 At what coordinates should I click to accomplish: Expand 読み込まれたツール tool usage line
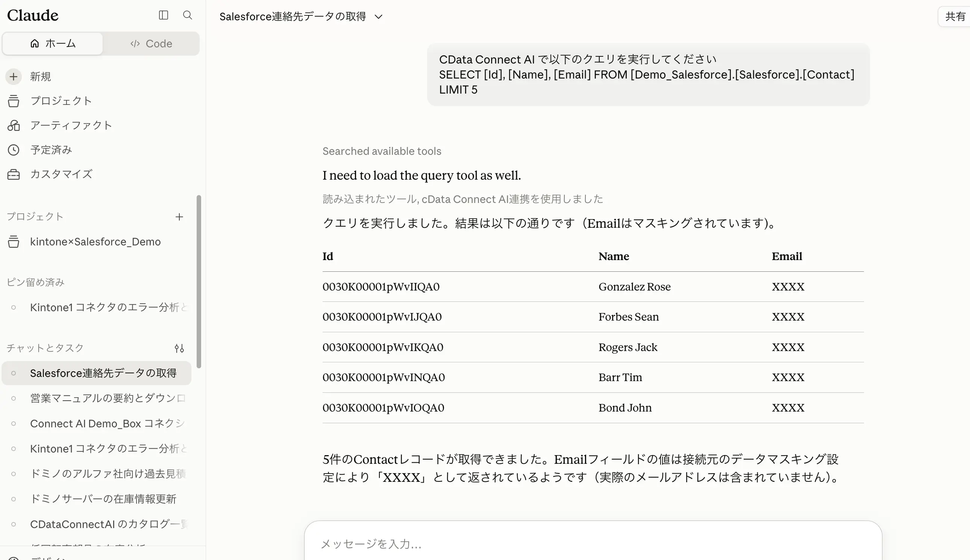[462, 199]
